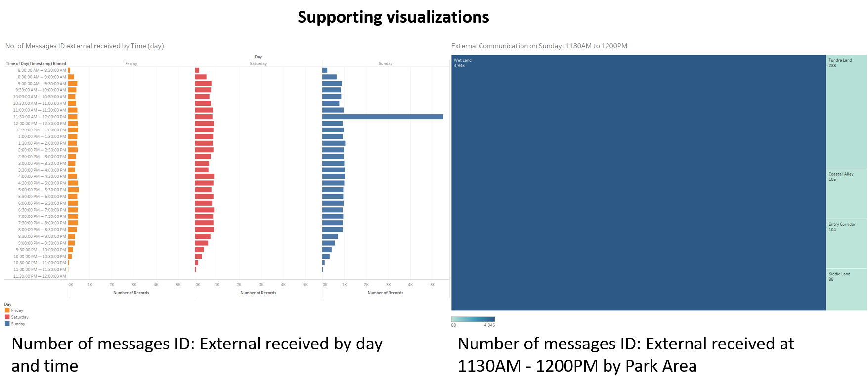Select the Entry Corridor 104 treemap tile
This screenshot has width=868, height=388.
coord(846,244)
